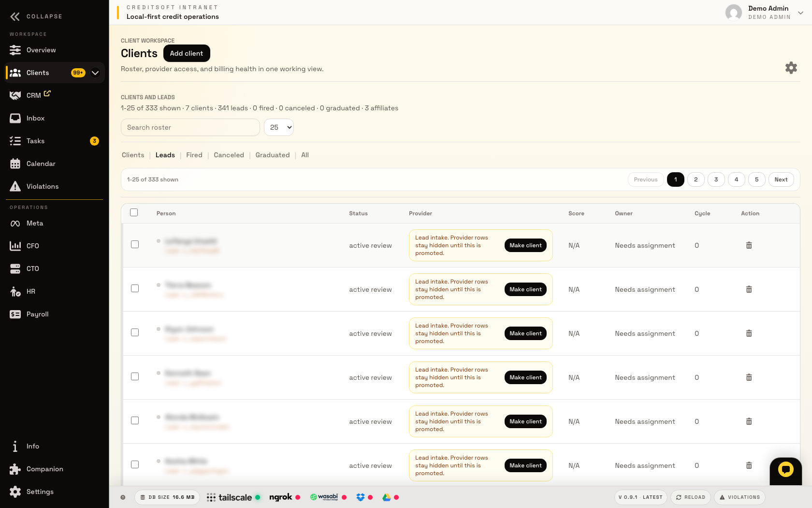Open Violations from the sidebar warning icon
The width and height of the screenshot is (812, 508).
coord(15,186)
